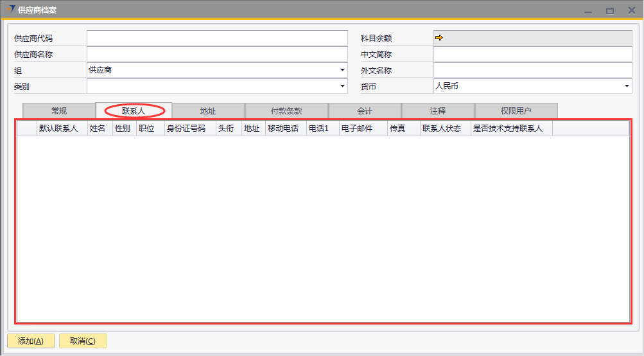
Task: Open the 类别 dropdown list
Action: pos(342,86)
